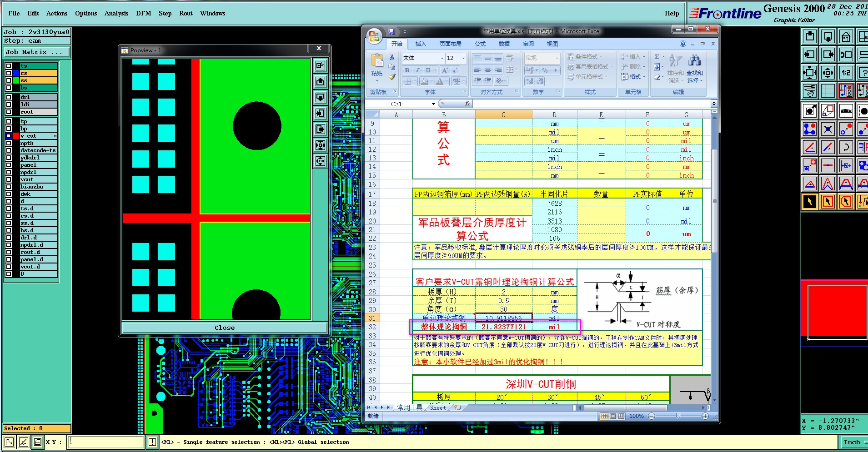
Task: Toggle the checkbox for layer rout
Action: (x=9, y=112)
